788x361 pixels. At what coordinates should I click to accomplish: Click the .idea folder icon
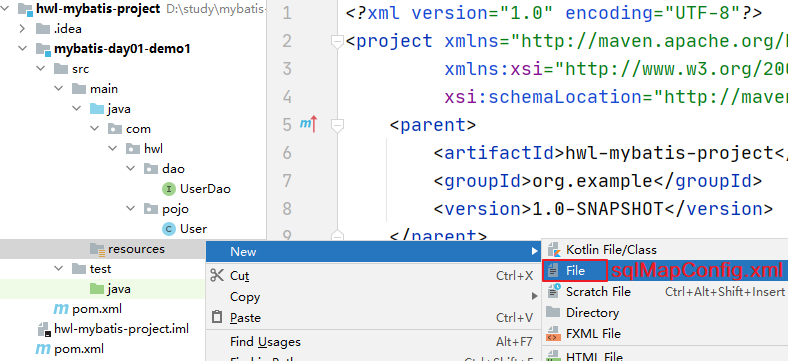pos(43,29)
